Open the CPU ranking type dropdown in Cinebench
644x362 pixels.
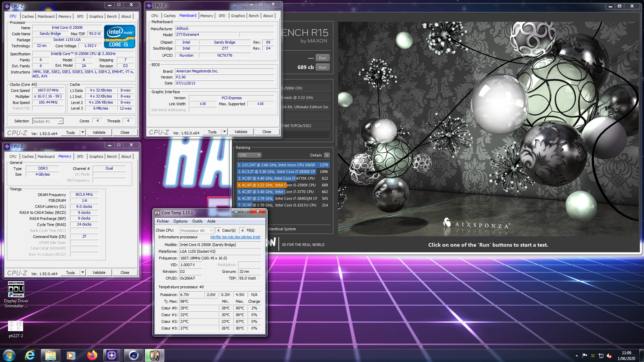tap(249, 155)
